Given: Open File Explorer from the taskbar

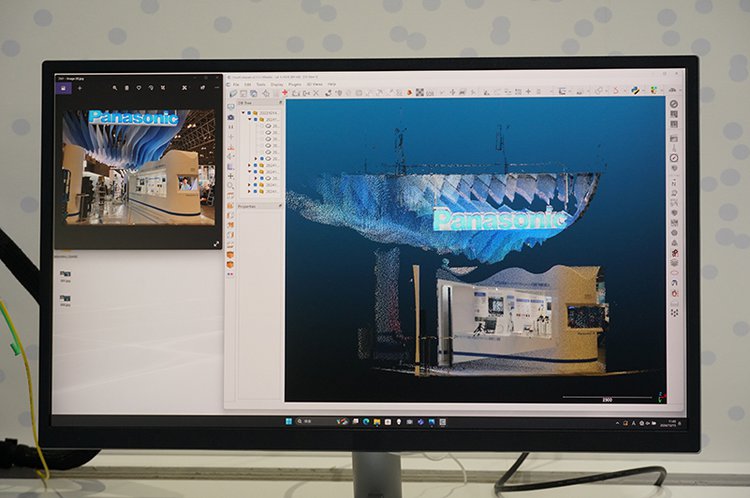Looking at the screenshot, I should (x=377, y=421).
